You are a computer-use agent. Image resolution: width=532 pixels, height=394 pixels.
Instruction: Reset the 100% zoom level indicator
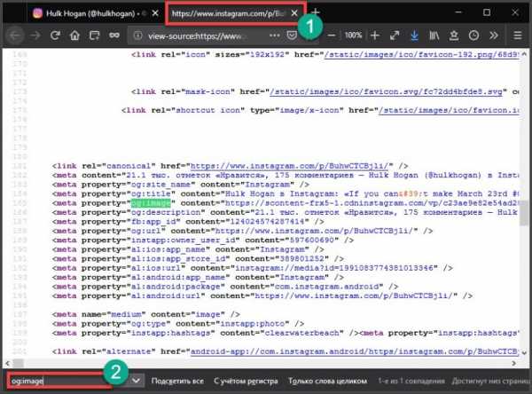353,35
